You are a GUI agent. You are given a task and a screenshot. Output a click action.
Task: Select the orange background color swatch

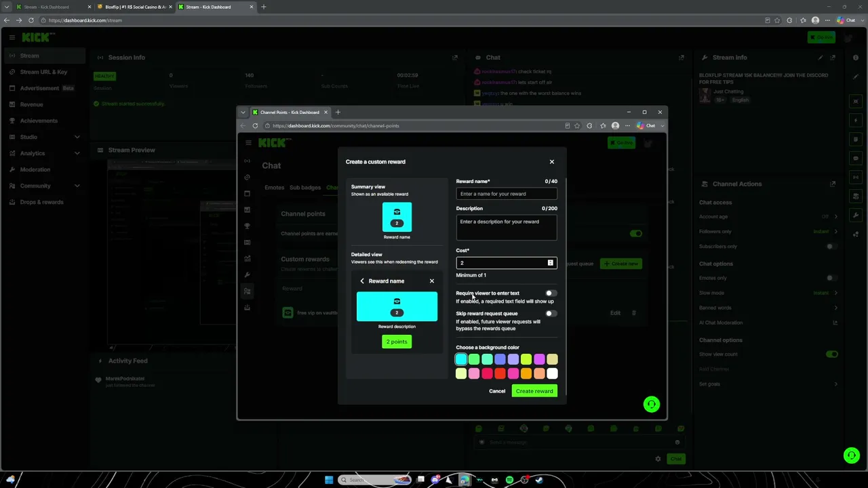pos(526,373)
